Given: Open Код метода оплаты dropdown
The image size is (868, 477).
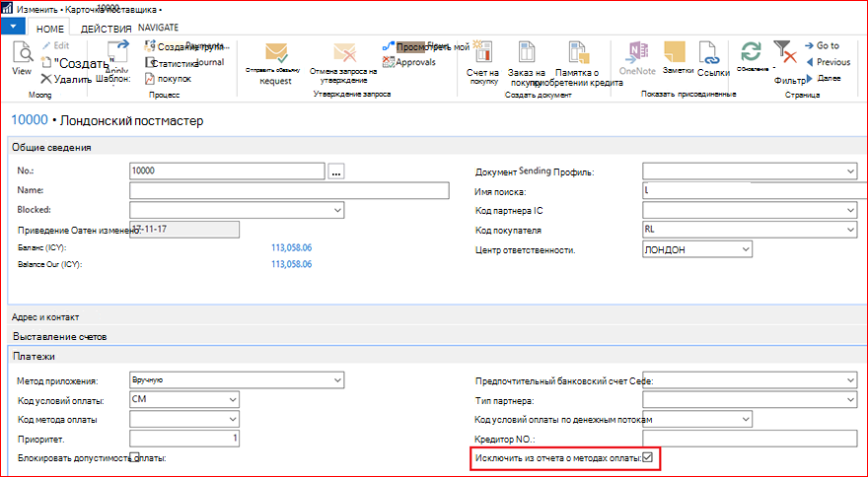Looking at the screenshot, I should [x=233, y=419].
